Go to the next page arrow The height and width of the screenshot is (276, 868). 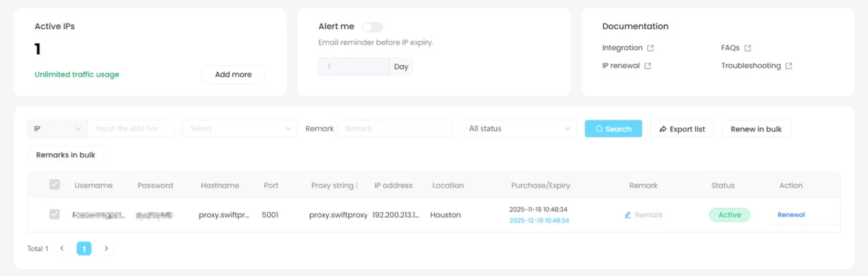coord(106,249)
